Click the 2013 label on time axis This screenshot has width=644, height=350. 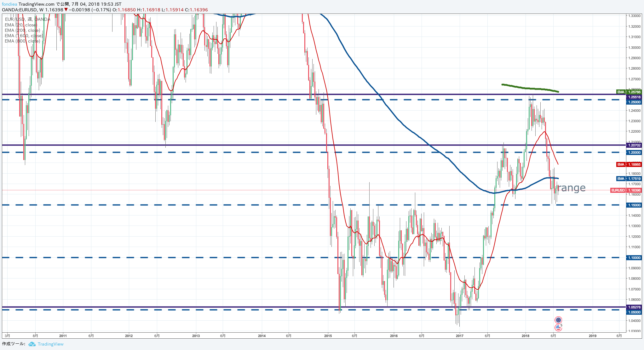tap(196, 336)
